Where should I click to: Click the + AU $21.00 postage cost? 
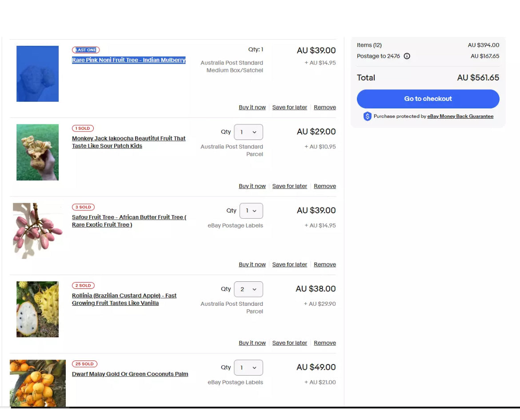click(x=320, y=382)
